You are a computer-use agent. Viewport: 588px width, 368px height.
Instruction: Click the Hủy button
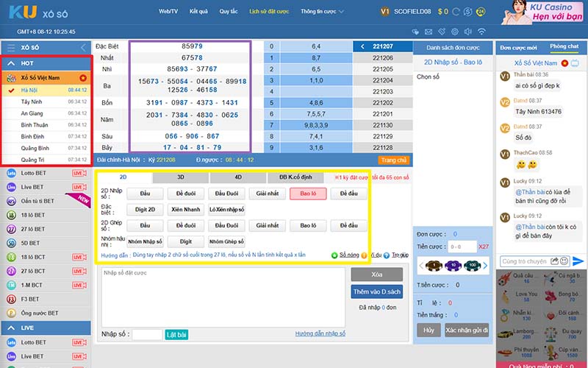coord(429,330)
